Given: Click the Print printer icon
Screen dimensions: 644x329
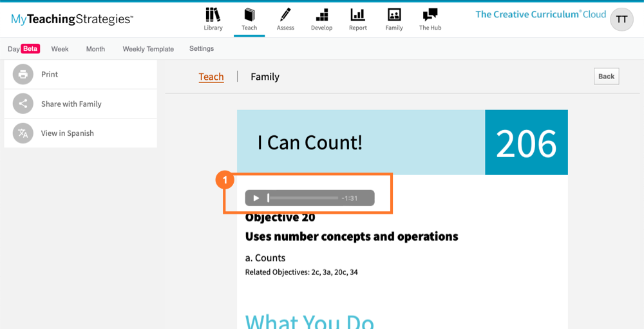Looking at the screenshot, I should pos(23,75).
